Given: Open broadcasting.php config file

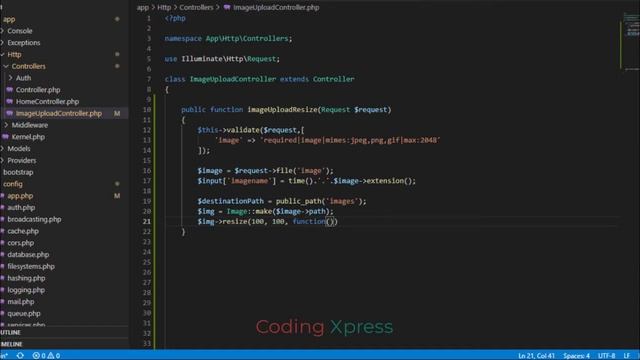Looking at the screenshot, I should click(34, 220).
